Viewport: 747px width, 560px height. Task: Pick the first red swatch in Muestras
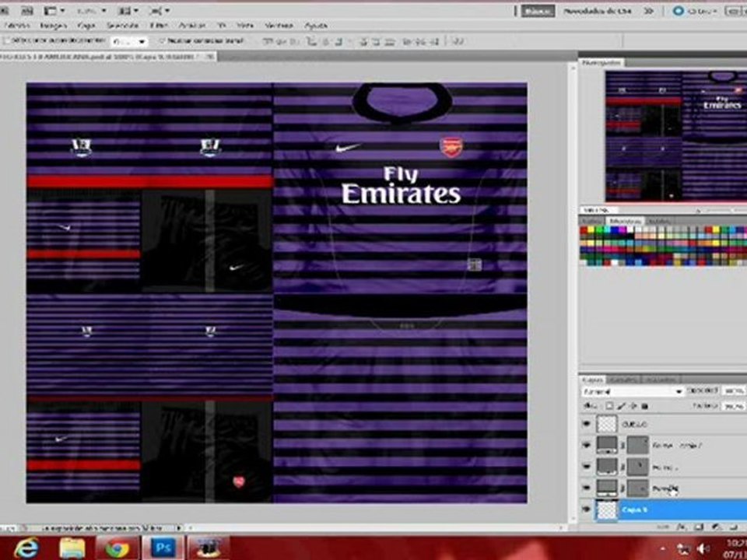[x=584, y=230]
